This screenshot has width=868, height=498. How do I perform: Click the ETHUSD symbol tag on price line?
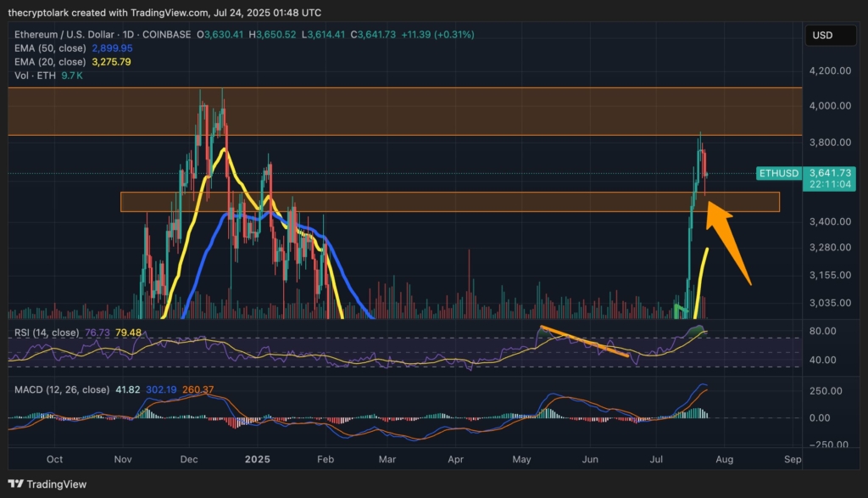[x=779, y=173]
